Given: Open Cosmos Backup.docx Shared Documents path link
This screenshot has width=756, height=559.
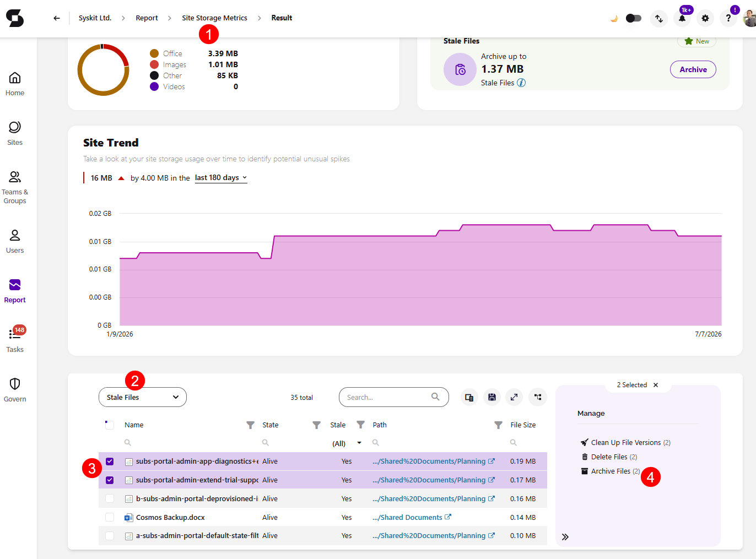Looking at the screenshot, I should click(x=412, y=518).
